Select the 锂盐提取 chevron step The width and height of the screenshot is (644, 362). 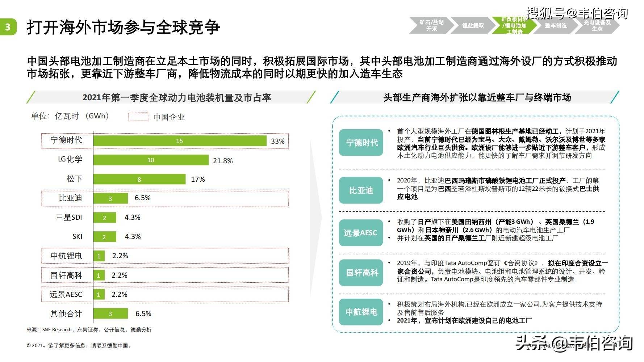click(x=473, y=25)
